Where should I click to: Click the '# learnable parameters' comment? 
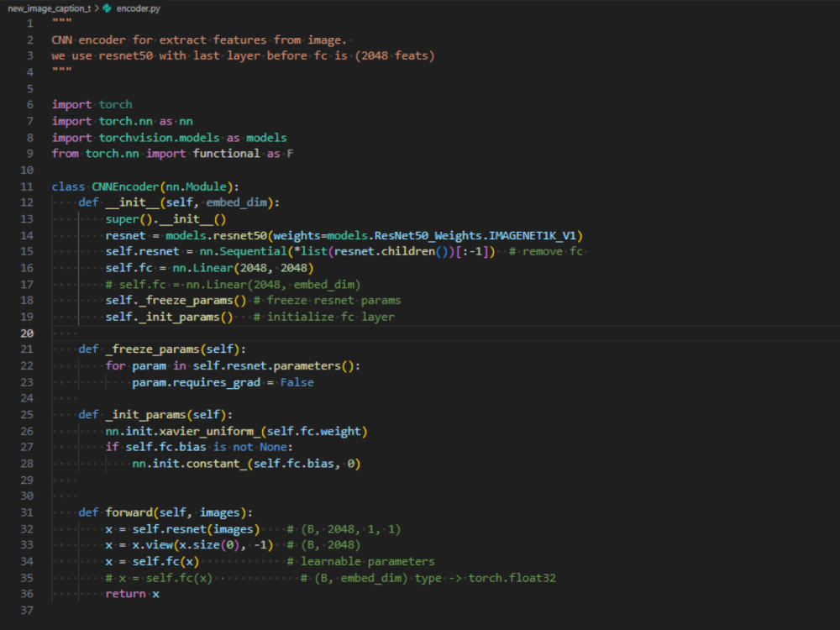point(361,561)
